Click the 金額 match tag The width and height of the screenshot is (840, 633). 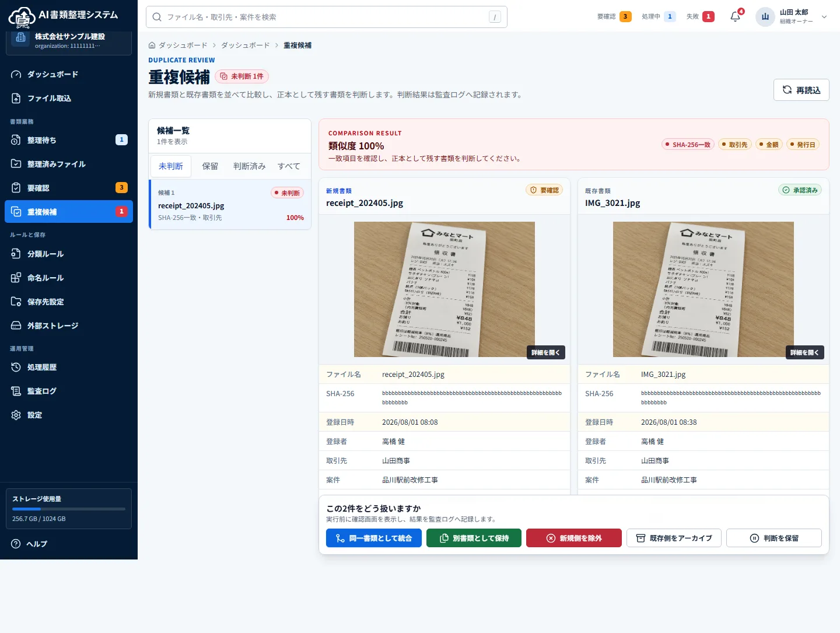click(x=769, y=145)
